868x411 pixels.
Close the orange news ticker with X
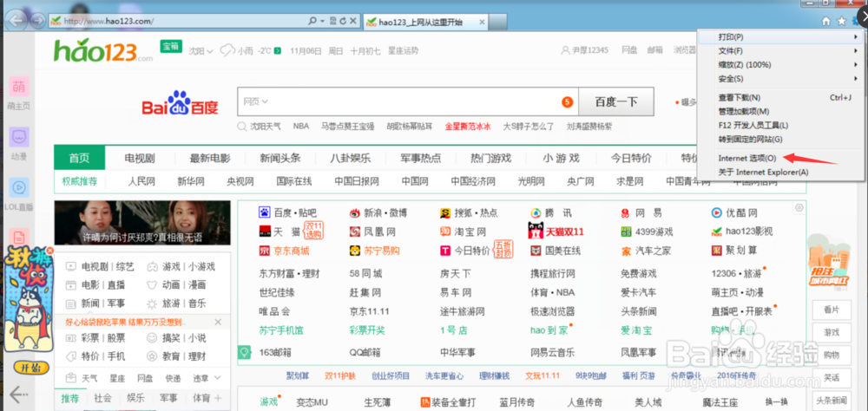[218, 322]
